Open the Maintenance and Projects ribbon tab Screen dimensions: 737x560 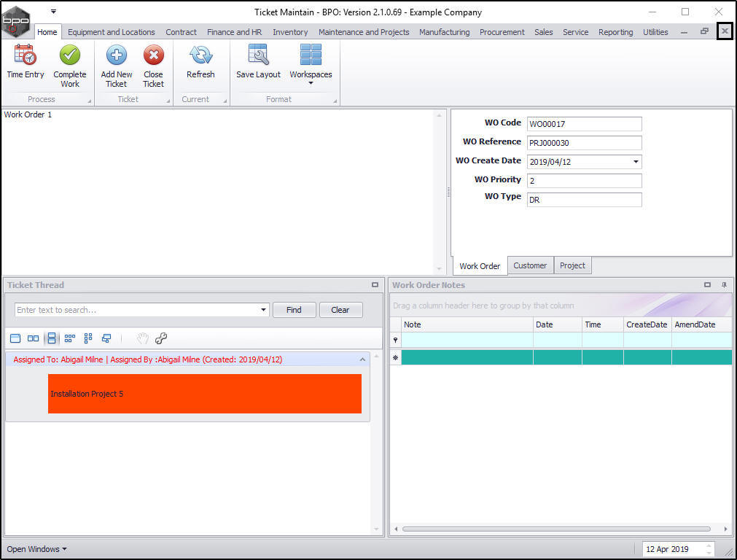coord(364,32)
